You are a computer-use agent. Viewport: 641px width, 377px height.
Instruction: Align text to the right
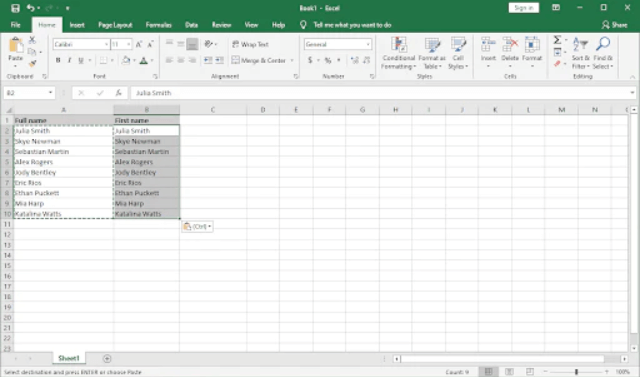pos(192,61)
